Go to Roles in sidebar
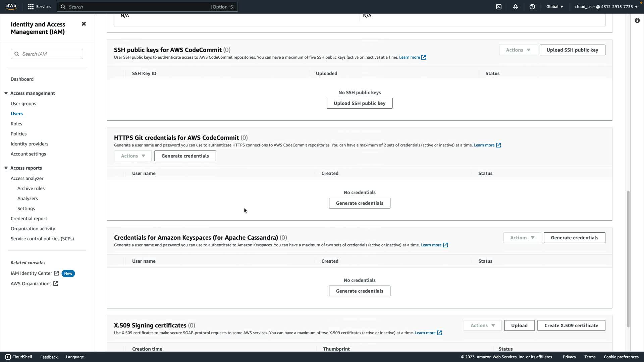Image resolution: width=644 pixels, height=362 pixels. pos(16,124)
